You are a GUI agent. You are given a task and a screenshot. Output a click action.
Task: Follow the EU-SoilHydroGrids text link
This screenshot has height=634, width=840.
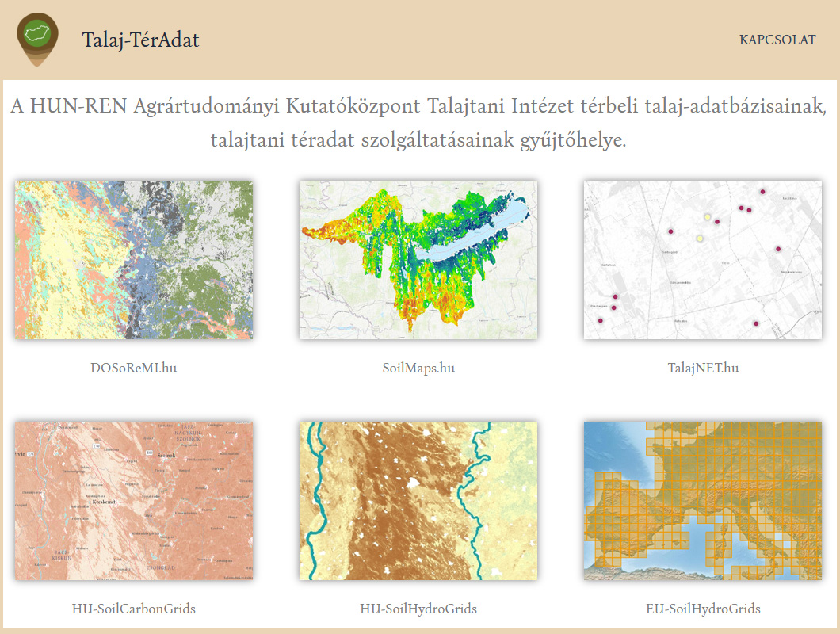pos(703,609)
